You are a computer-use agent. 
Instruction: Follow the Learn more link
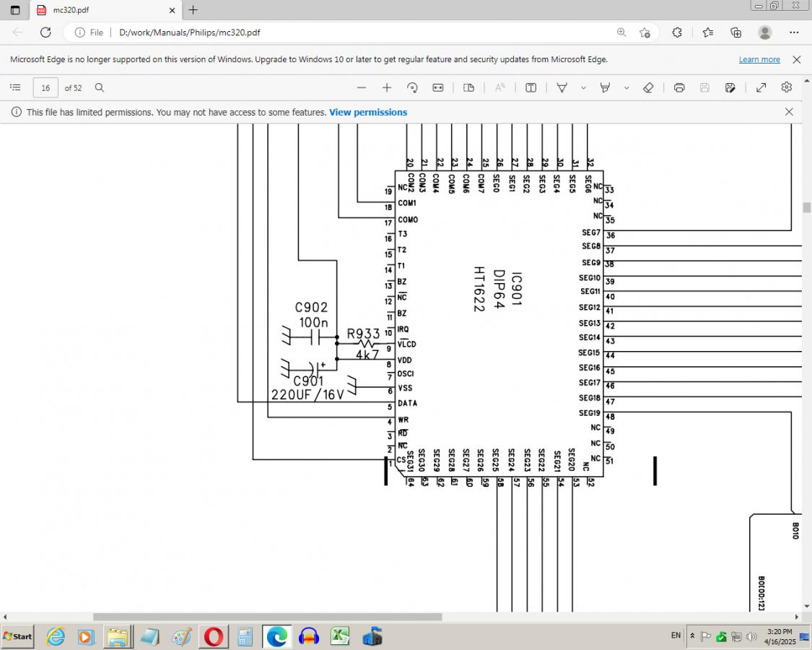759,59
